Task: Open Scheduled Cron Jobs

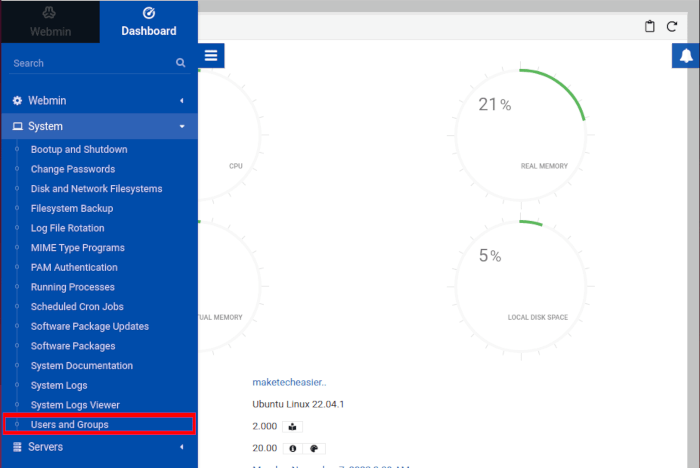Action: (77, 307)
